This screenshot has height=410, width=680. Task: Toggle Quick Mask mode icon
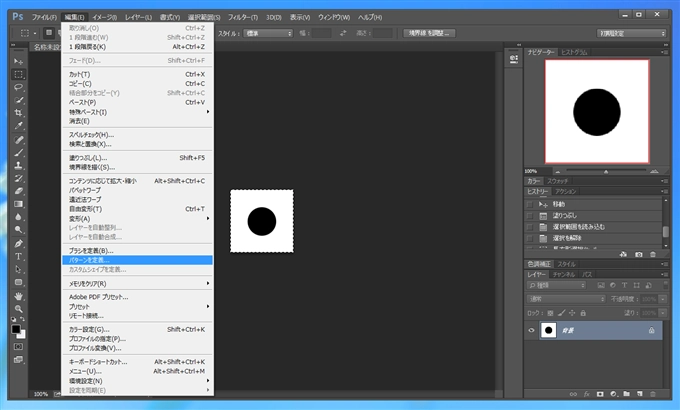(18, 347)
